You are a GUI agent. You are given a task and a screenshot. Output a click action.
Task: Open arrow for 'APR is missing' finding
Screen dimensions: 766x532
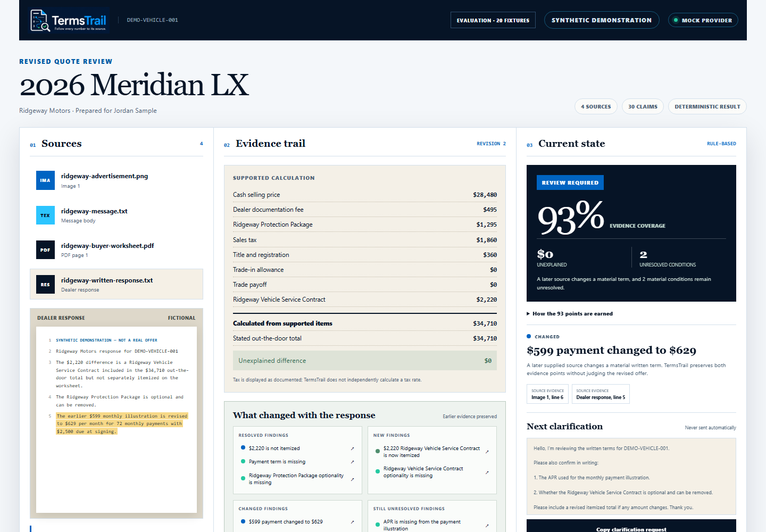(487, 526)
